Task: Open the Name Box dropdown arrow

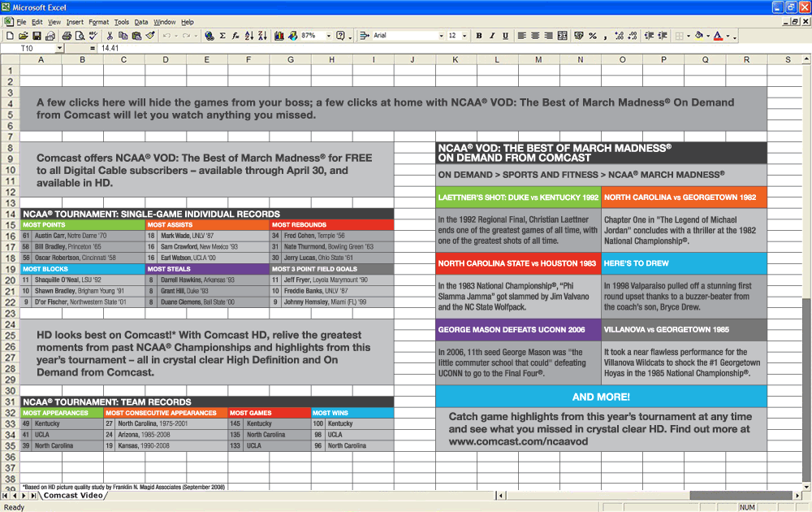Action: coord(59,48)
